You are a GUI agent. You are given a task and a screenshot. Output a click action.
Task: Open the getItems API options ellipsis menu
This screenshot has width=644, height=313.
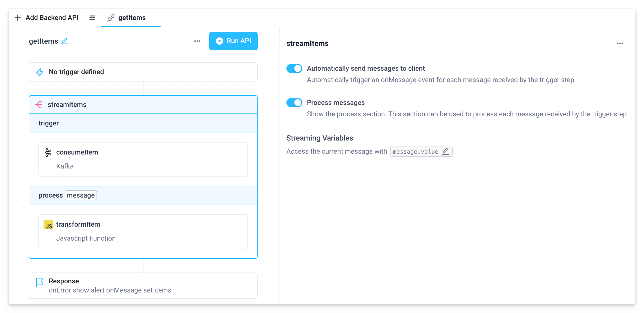[x=197, y=41]
